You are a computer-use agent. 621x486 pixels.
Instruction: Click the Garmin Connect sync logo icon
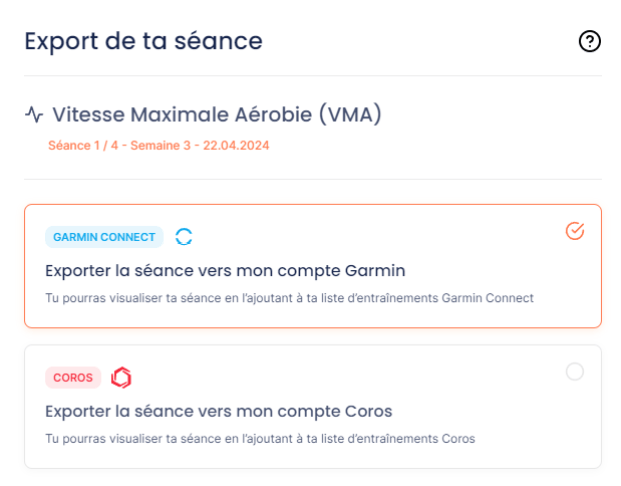click(x=184, y=237)
